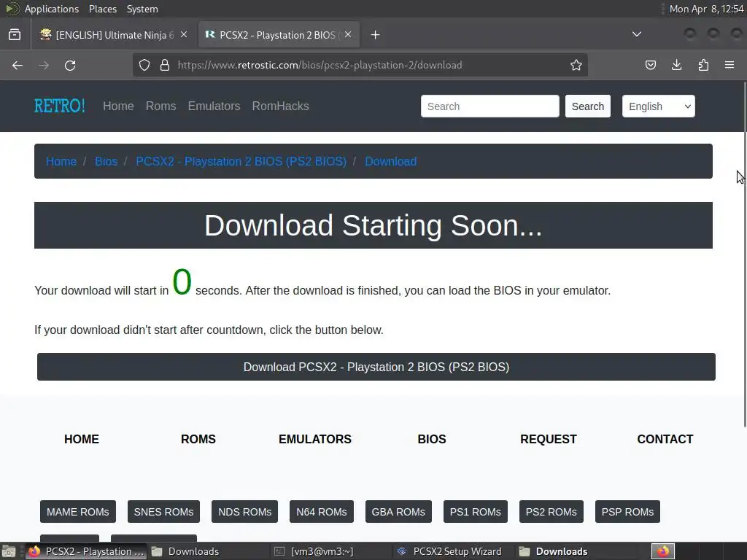747x560 pixels.
Task: Click the forward navigation arrow
Action: pos(44,65)
